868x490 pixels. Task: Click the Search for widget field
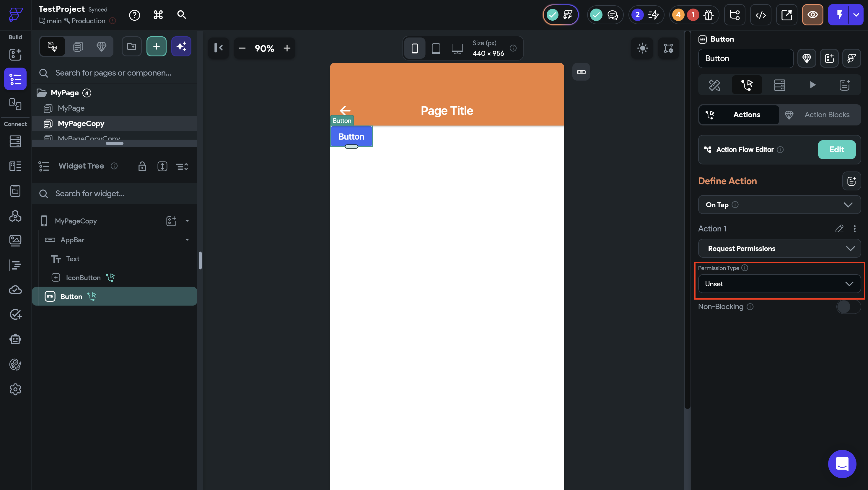[x=115, y=194]
